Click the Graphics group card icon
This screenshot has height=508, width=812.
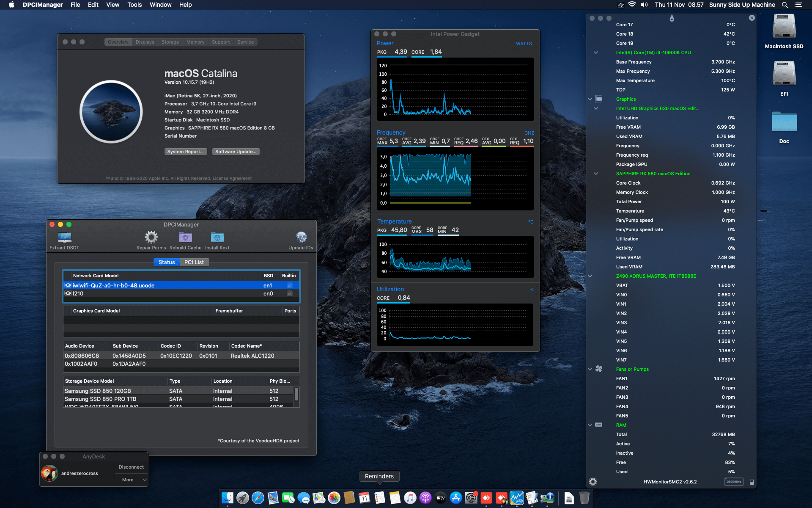coord(599,99)
